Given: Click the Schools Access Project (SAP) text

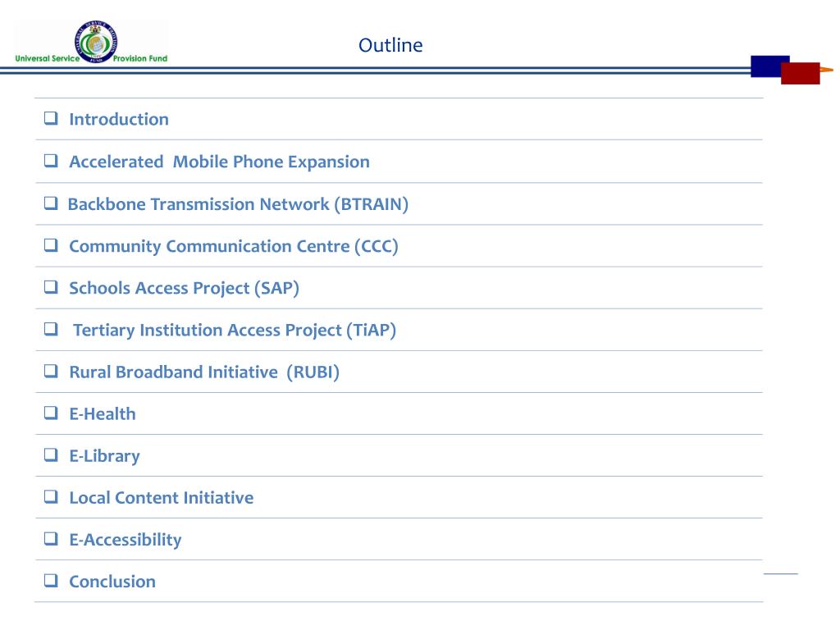Looking at the screenshot, I should pos(184,288).
